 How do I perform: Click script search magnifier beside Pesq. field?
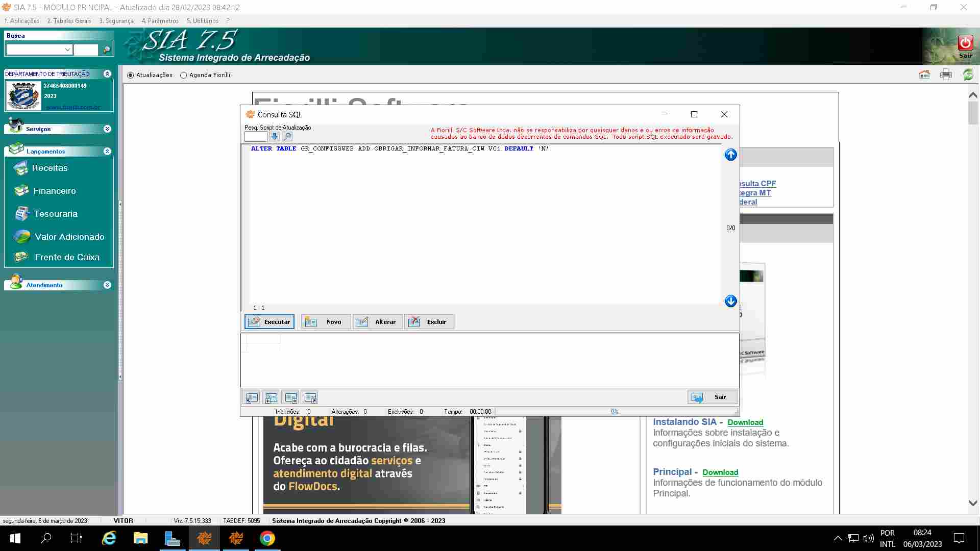point(287,137)
